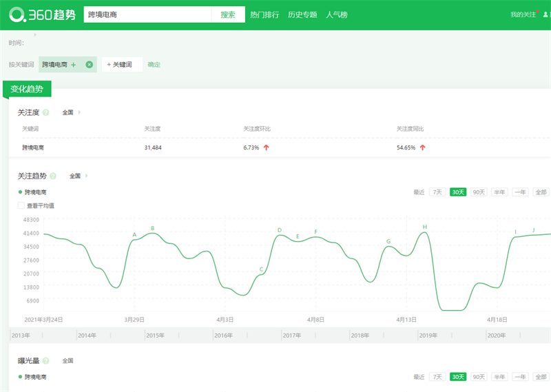Click chart marker B
This screenshot has width=551, height=392.
pos(152,228)
